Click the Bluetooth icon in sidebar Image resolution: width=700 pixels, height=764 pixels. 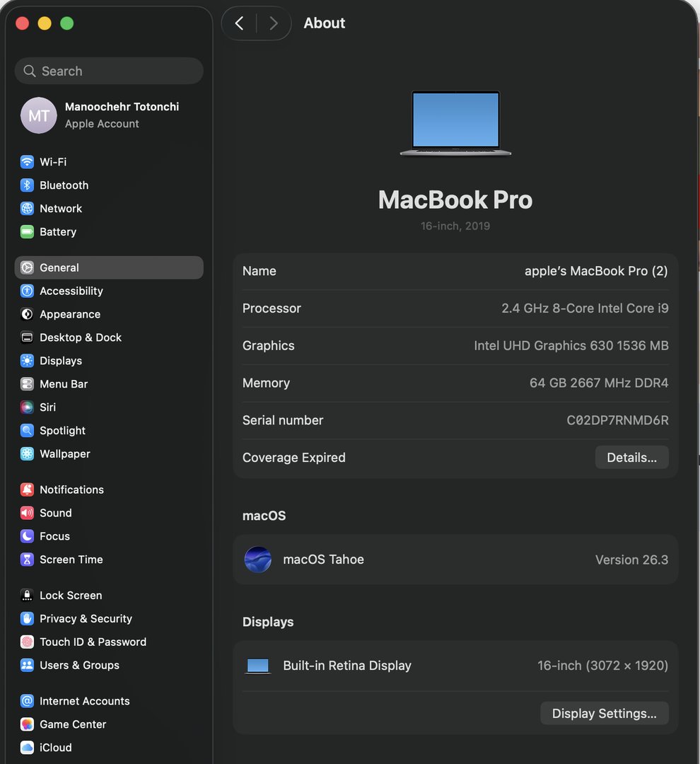28,185
